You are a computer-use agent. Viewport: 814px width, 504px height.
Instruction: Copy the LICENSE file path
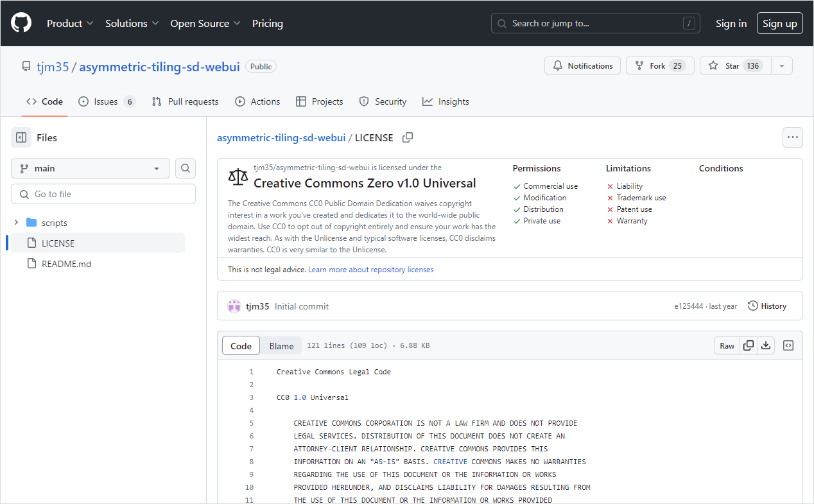pos(408,137)
